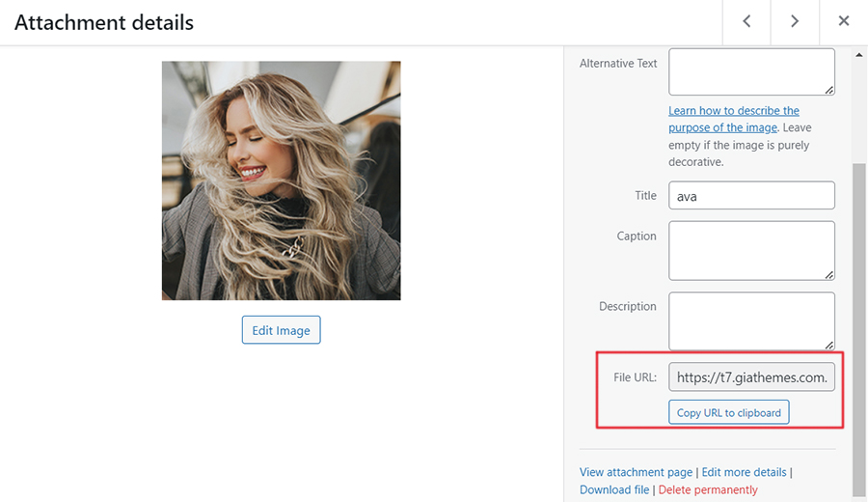Image resolution: width=868 pixels, height=502 pixels.
Task: Select the Description text area
Action: tap(750, 321)
